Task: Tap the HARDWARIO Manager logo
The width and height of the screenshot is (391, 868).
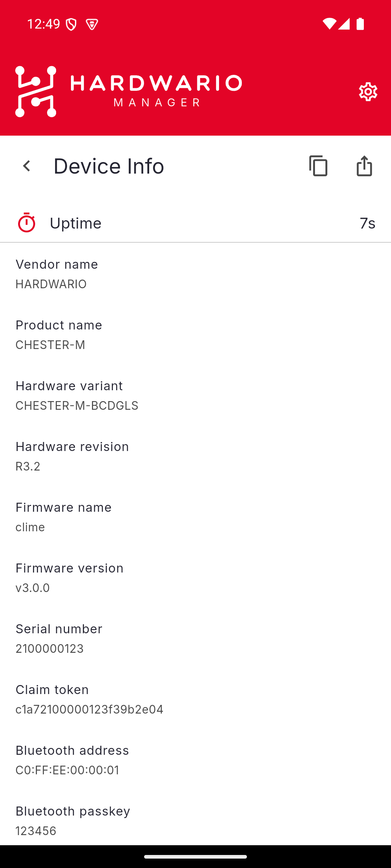Action: (x=129, y=92)
